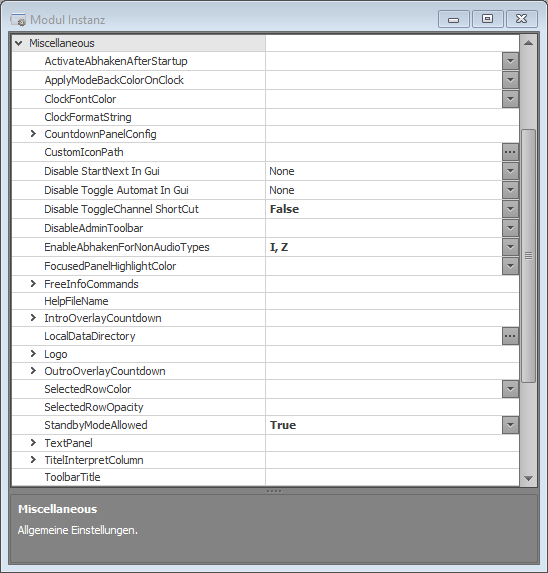Open the Disable ToggleChannel ShortCut dropdown
The width and height of the screenshot is (548, 573).
point(510,209)
